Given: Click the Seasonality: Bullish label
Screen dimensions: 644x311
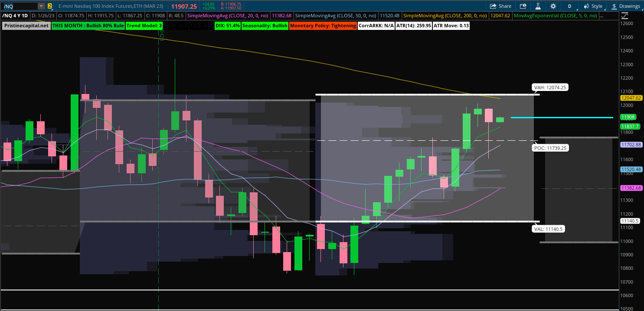Looking at the screenshot, I should click(x=265, y=26).
